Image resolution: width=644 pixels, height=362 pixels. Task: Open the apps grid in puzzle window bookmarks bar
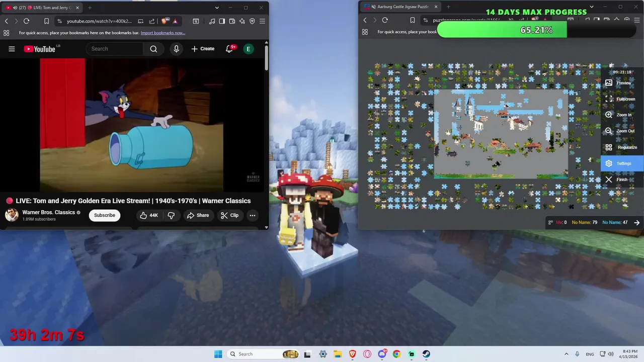365,32
